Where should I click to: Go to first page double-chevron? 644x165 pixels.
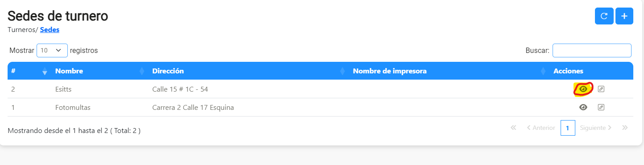(x=513, y=128)
